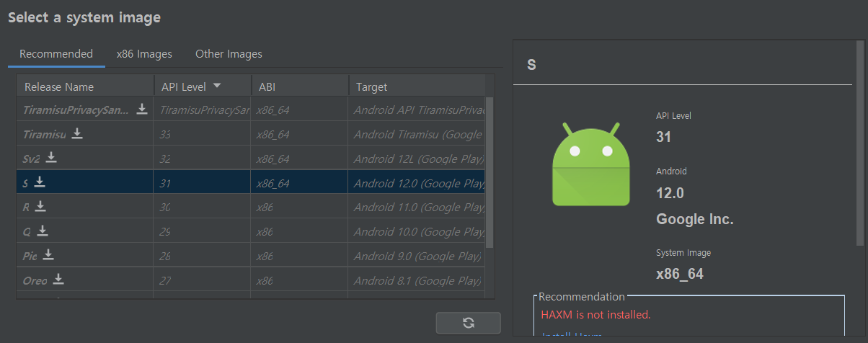Download the Tiramisu system image
Screen dimensions: 868x343
77,133
